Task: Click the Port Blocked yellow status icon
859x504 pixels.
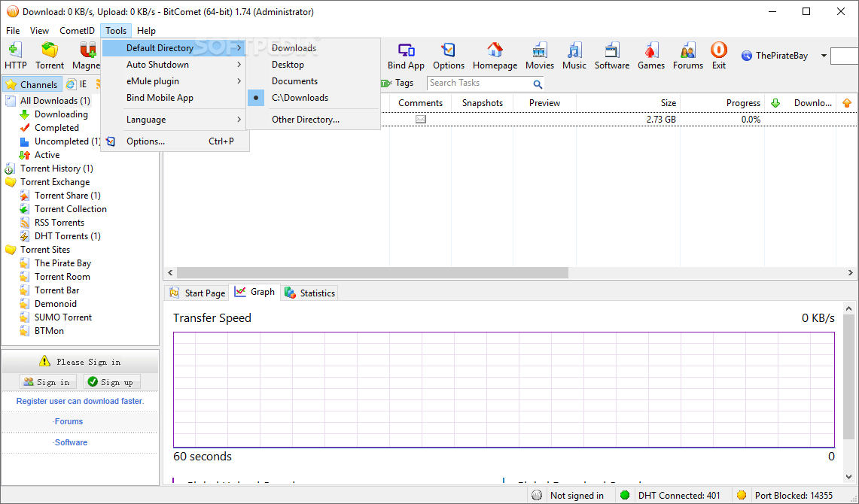Action: click(x=742, y=495)
